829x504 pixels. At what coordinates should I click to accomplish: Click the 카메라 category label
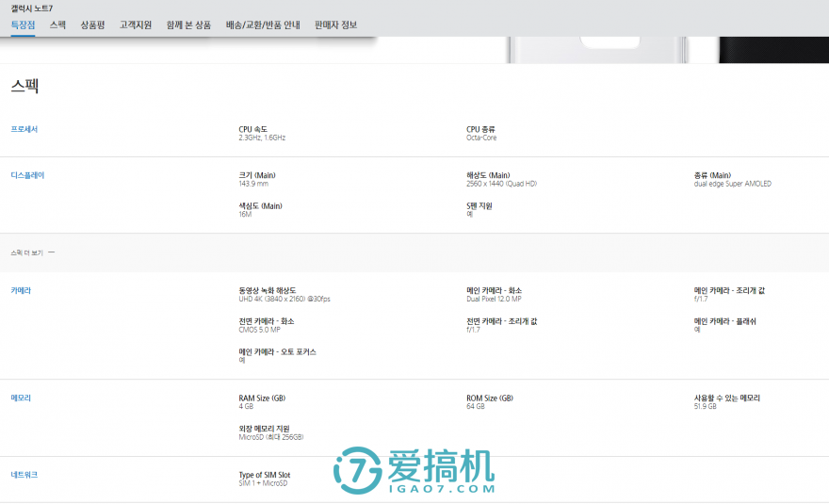tap(21, 290)
